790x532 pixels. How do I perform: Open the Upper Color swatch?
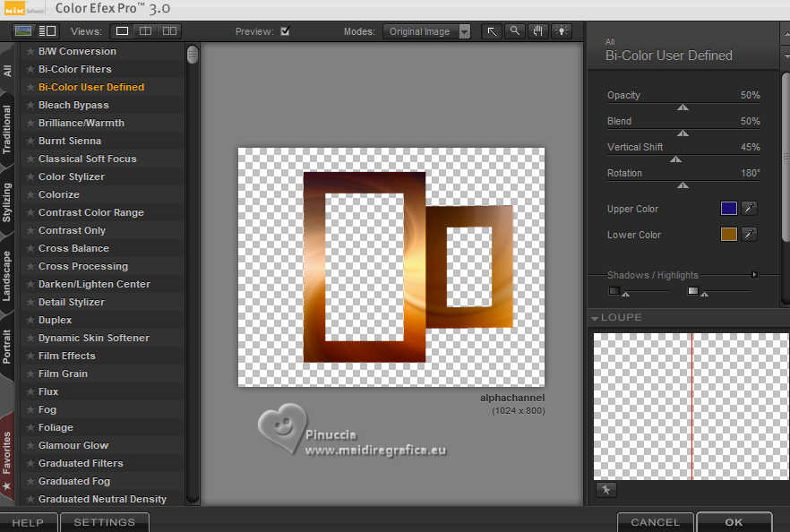(728, 209)
